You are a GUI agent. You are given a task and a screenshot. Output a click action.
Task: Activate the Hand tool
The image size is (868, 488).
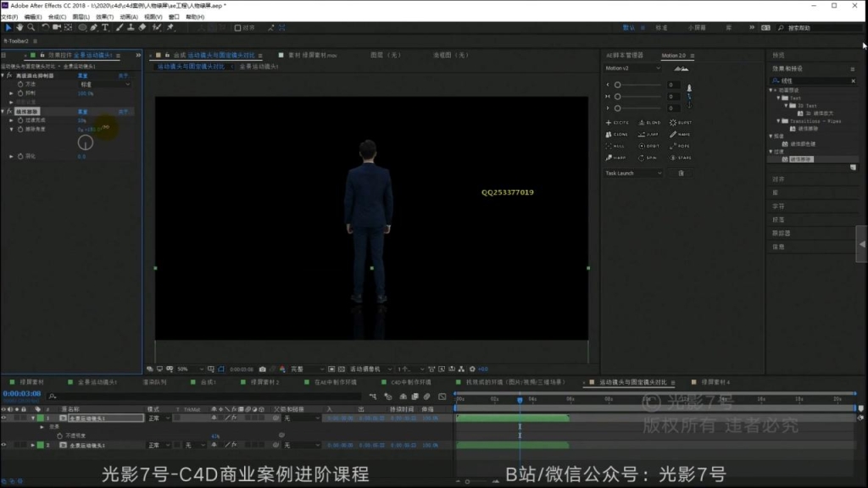pos(19,28)
